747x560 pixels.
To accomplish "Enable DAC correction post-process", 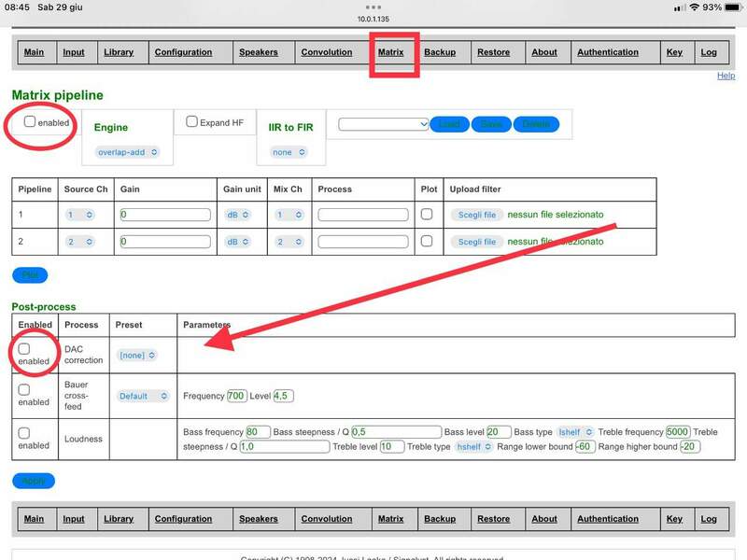I will pos(24,349).
